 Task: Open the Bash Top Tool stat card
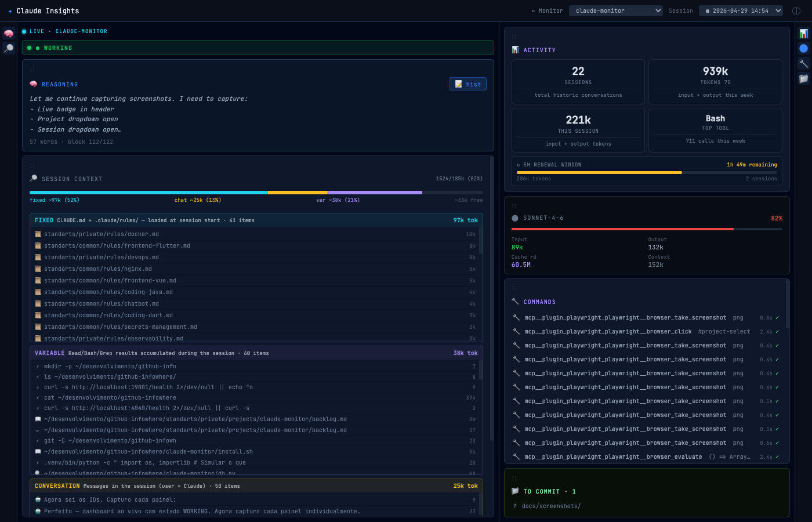coord(715,130)
